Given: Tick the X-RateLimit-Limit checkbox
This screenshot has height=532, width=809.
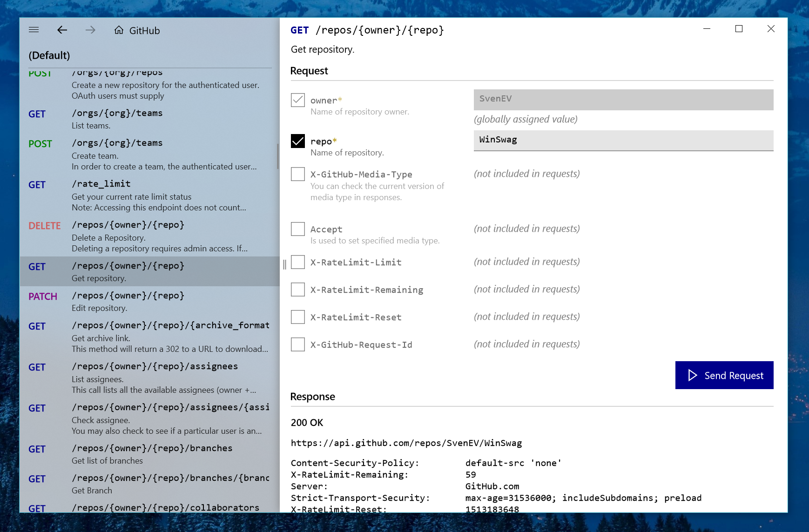Looking at the screenshot, I should (x=298, y=262).
